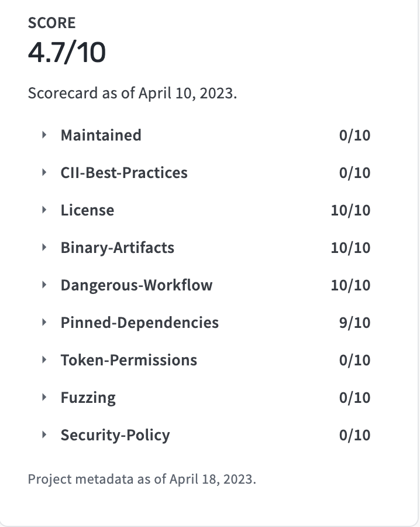The width and height of the screenshot is (420, 527).
Task: Click the License disclosure triangle
Action: (44, 210)
